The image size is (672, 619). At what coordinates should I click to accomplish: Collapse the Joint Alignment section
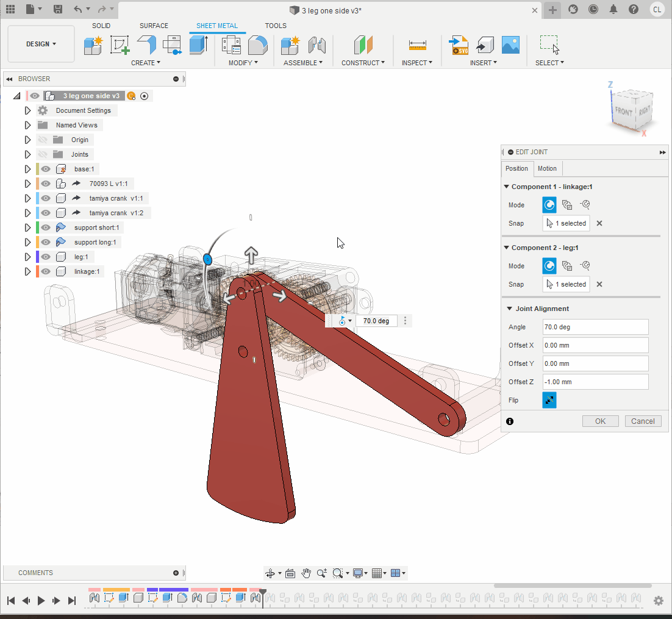coord(508,309)
